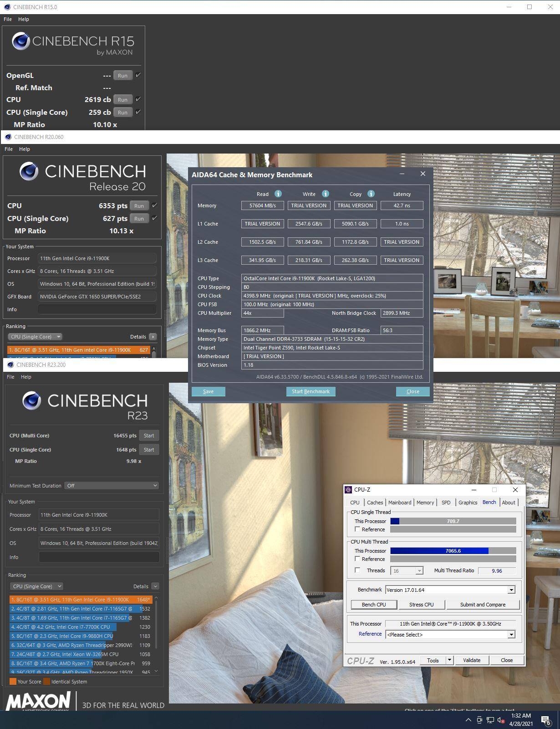
Task: Toggle the checkmark beside the R15 OpenGL Run
Action: (x=138, y=75)
